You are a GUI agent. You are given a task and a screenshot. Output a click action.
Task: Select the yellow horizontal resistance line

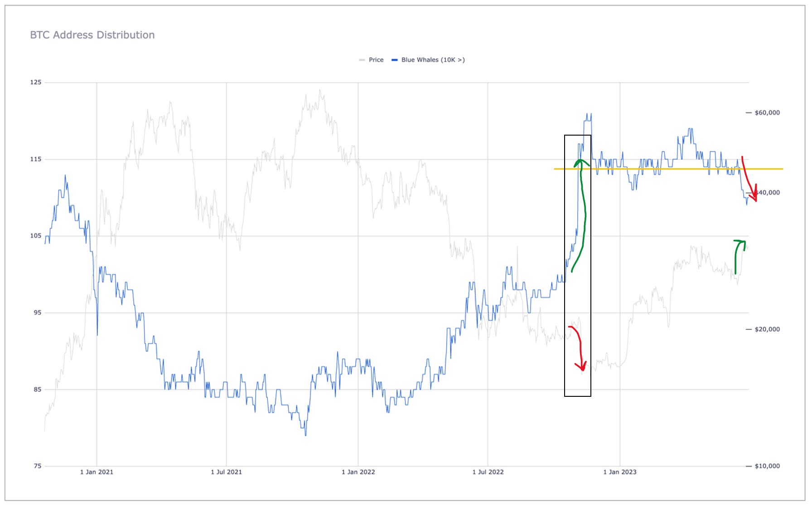(x=657, y=169)
